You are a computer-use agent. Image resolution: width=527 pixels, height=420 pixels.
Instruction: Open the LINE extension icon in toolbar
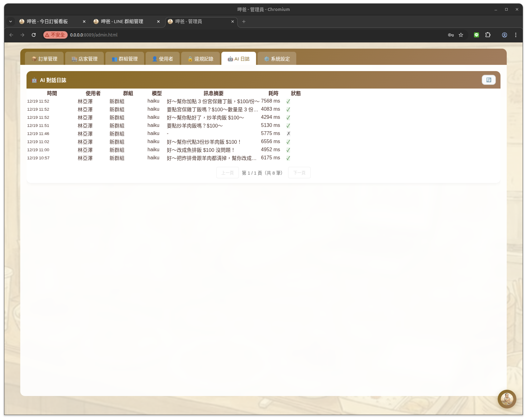[476, 35]
